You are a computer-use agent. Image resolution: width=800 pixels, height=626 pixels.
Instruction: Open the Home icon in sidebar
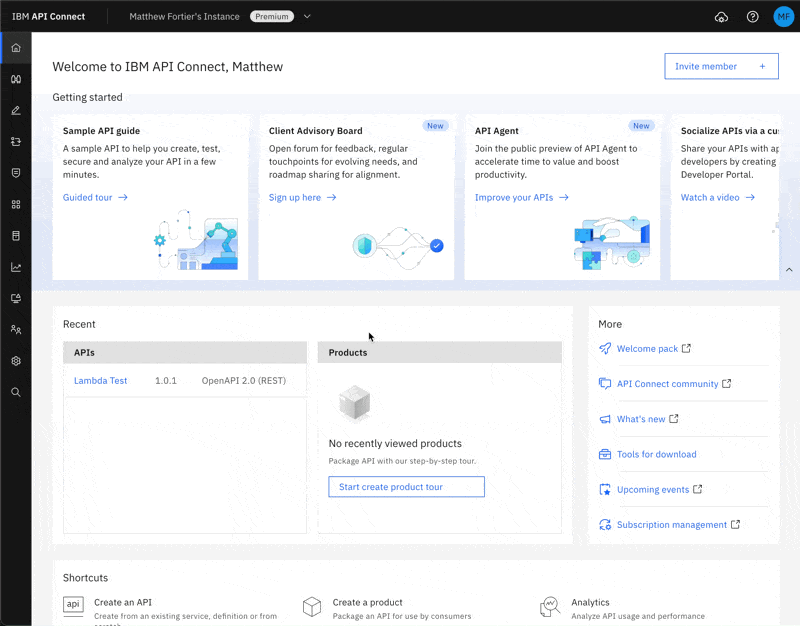click(16, 48)
